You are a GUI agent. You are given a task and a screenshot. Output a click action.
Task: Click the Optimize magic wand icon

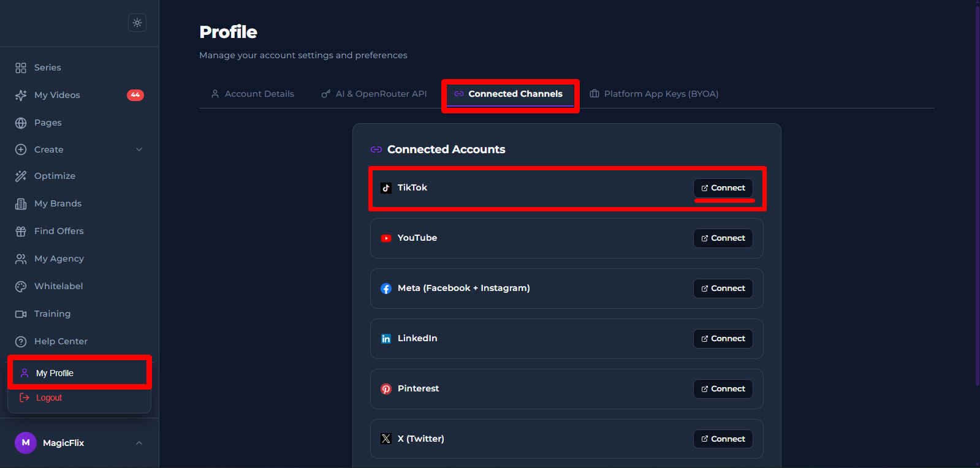(x=21, y=176)
